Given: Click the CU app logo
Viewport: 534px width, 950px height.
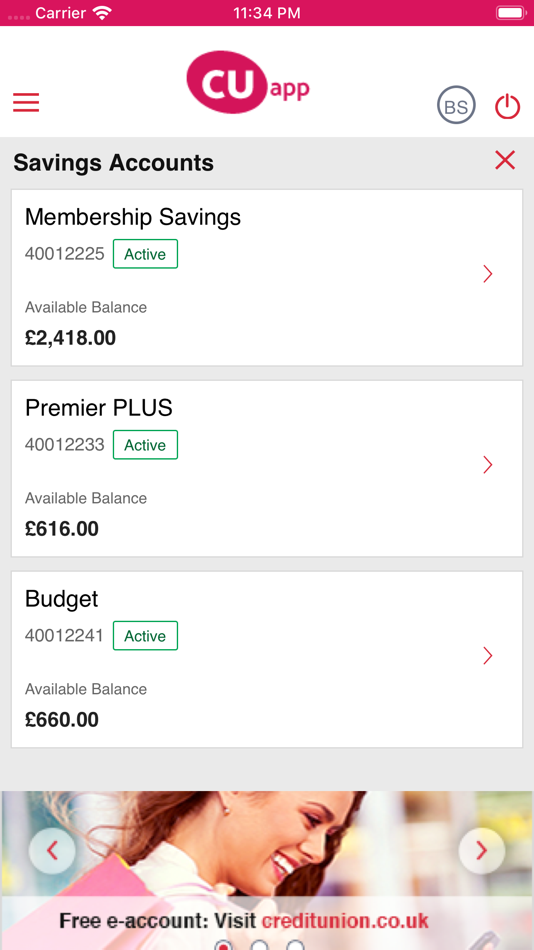Looking at the screenshot, I should [248, 82].
